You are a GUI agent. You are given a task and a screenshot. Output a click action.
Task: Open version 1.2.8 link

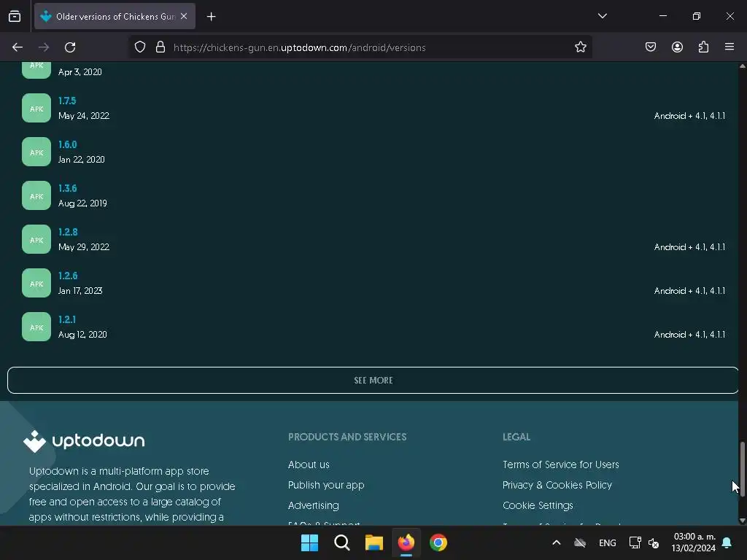tap(68, 233)
